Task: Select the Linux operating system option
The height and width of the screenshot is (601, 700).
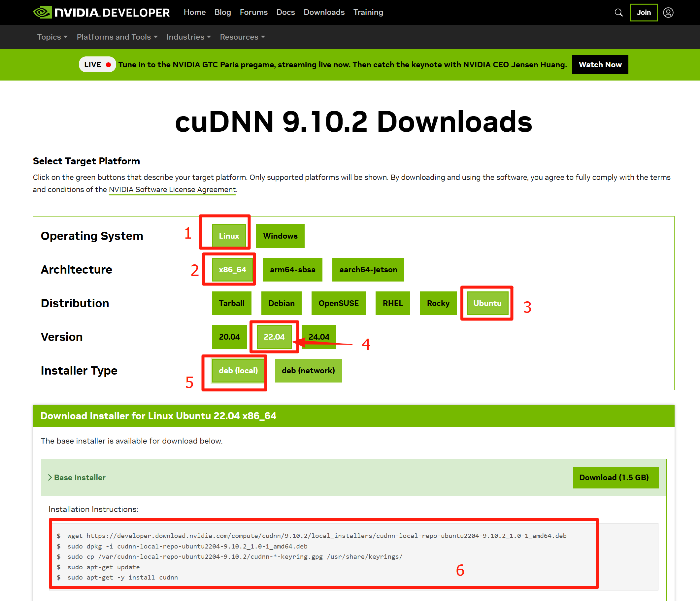Action: [229, 236]
